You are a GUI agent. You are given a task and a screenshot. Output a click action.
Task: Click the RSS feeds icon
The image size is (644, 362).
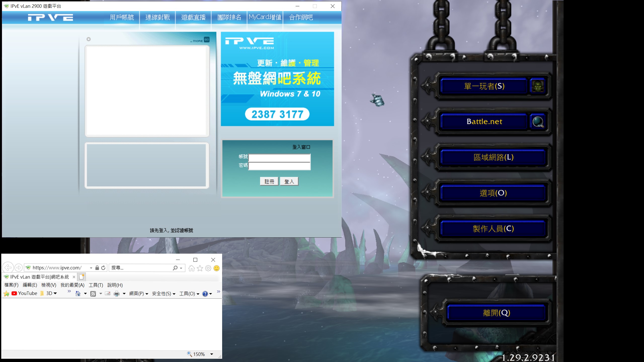pyautogui.click(x=93, y=294)
